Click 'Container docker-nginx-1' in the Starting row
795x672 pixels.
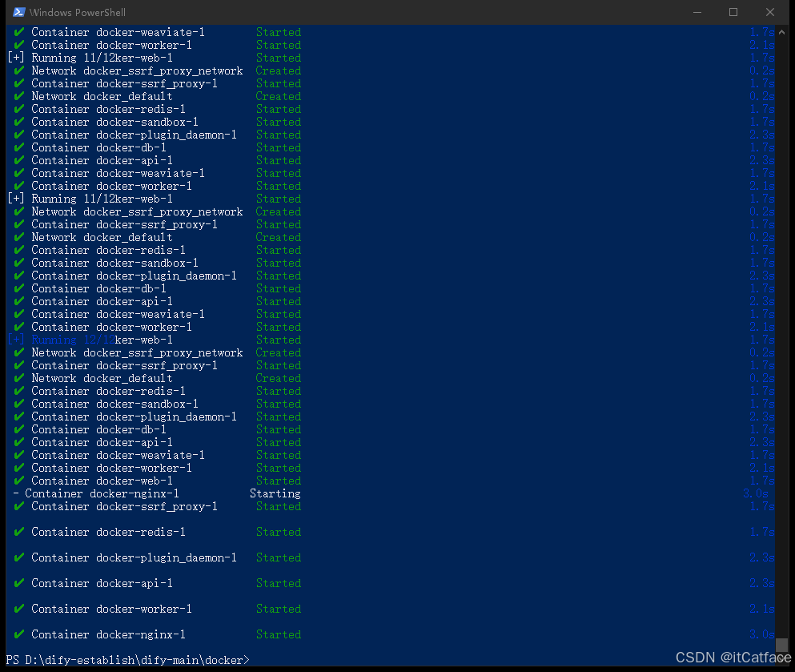point(102,493)
